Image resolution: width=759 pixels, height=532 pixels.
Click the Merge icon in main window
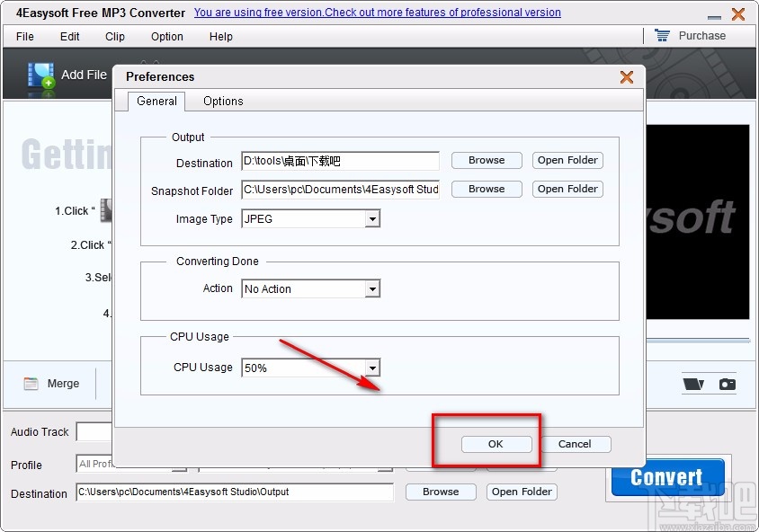pos(31,384)
